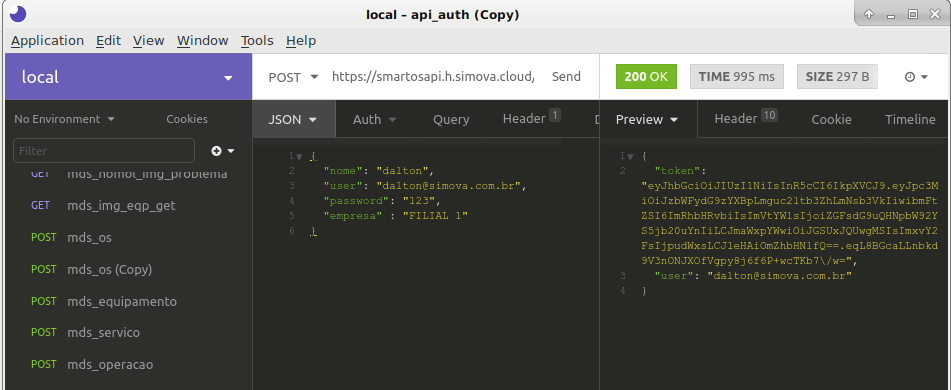Screen dimensions: 951x390
Task: Click the Insomnia app logo icon
Action: 18,13
